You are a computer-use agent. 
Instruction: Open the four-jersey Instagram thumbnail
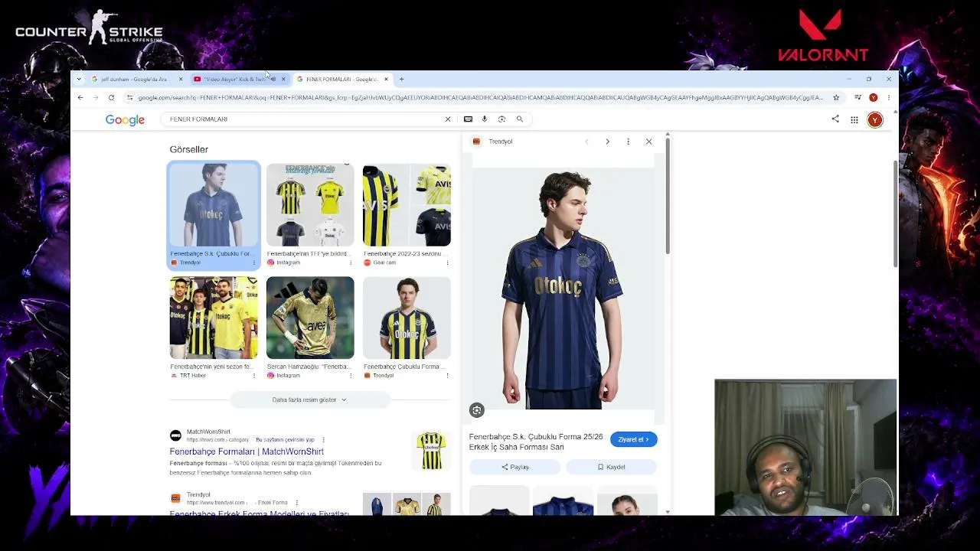[x=310, y=204]
